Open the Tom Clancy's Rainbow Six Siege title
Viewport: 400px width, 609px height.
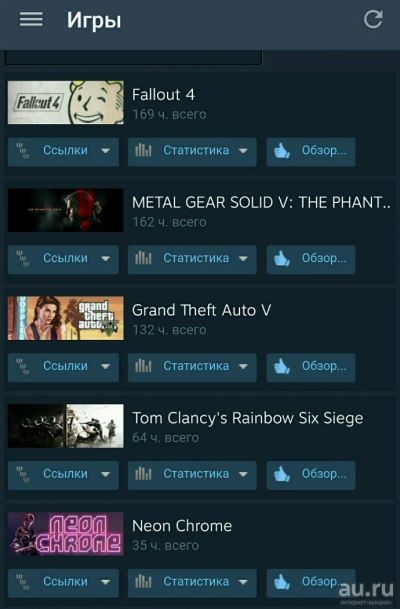pos(248,418)
